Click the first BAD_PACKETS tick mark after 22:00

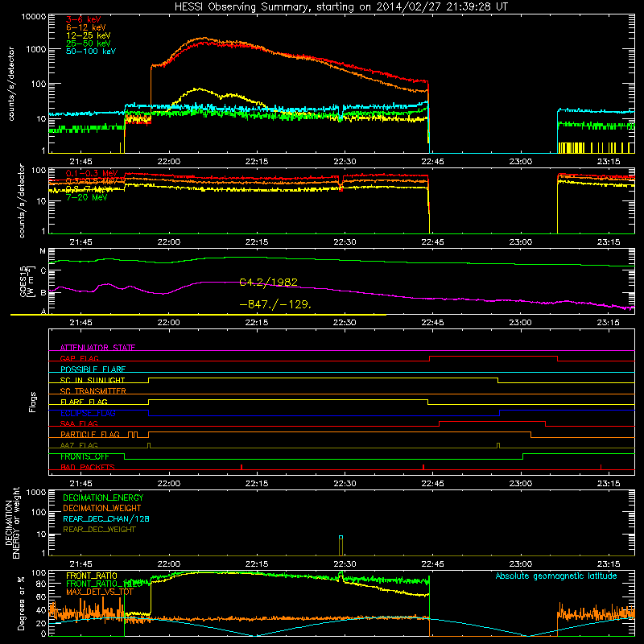[x=242, y=467]
